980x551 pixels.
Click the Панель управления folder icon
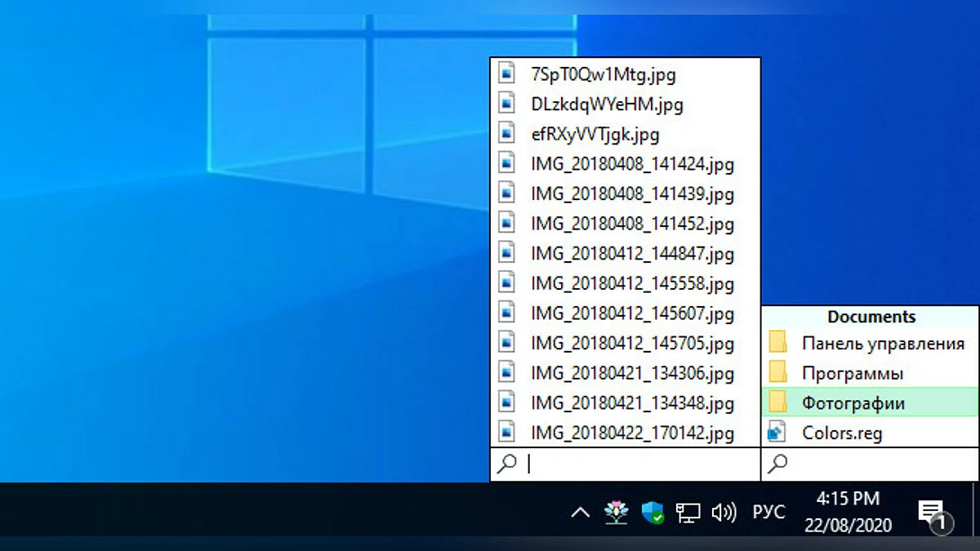coord(777,343)
